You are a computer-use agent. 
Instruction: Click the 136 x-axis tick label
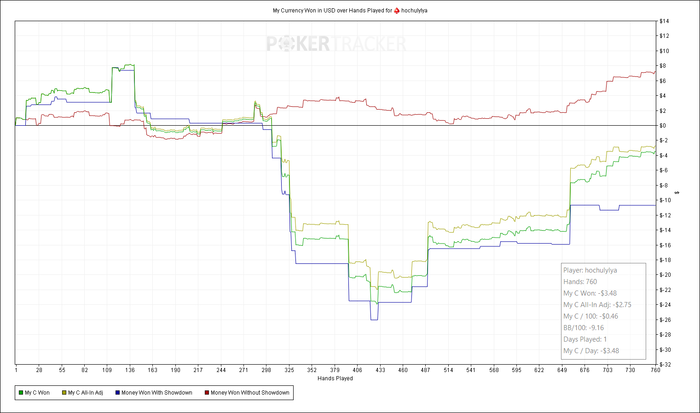tap(130, 370)
